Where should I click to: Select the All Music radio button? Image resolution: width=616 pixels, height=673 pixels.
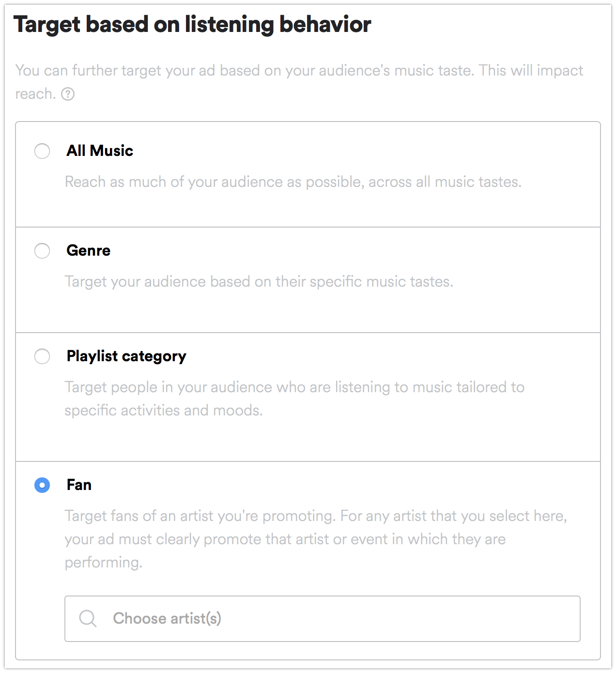click(42, 151)
